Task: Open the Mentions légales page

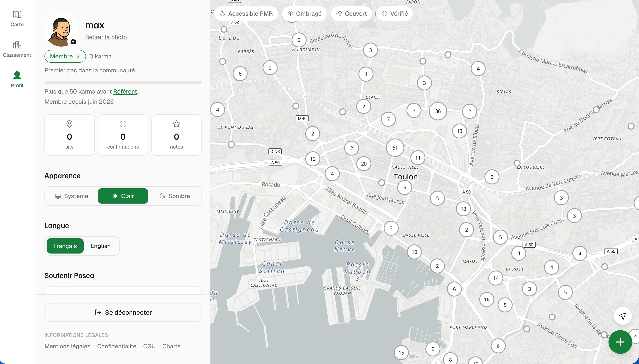Action: tap(67, 346)
